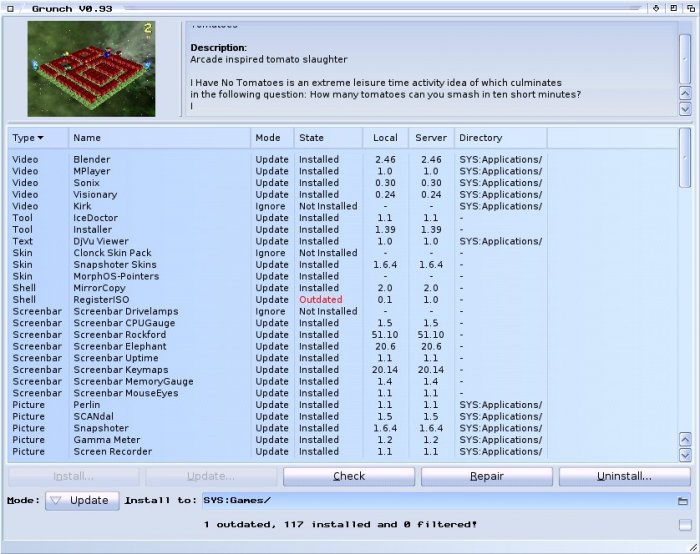The height and width of the screenshot is (554, 700).
Task: Select the Screenbar MouseEyes row
Action: (343, 393)
